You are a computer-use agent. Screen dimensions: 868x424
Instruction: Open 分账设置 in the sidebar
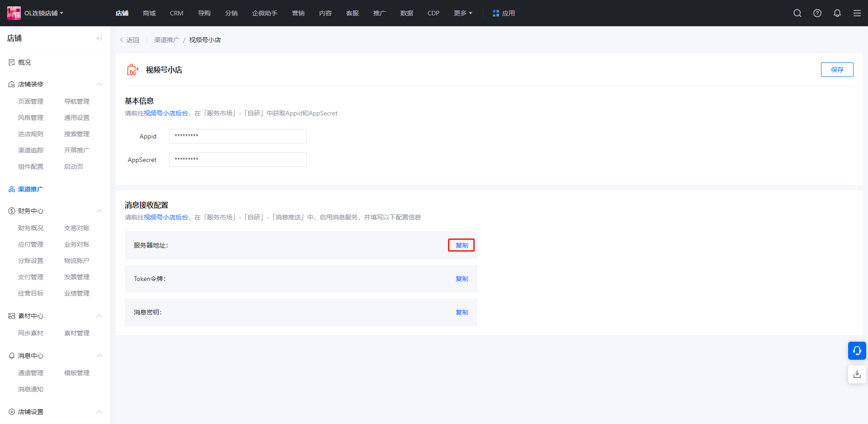click(31, 261)
